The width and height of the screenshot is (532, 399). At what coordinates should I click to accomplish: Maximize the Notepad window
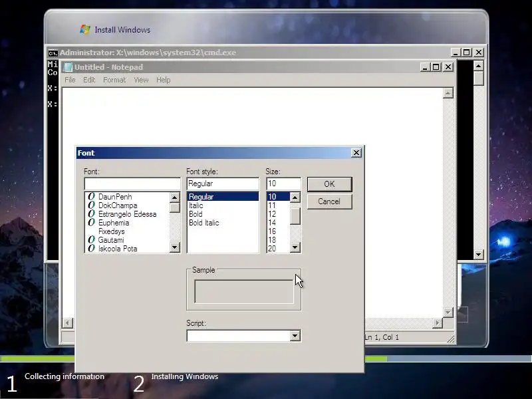coord(436,67)
